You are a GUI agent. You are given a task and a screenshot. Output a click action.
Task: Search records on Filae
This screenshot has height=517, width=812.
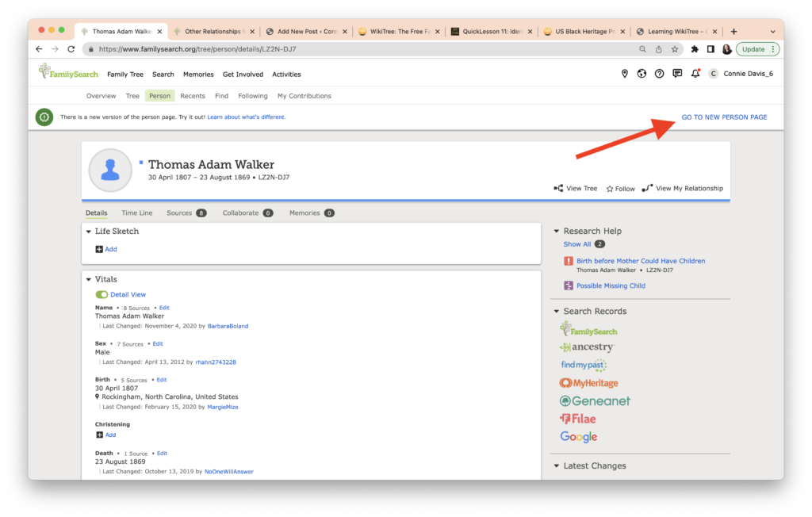coord(577,419)
